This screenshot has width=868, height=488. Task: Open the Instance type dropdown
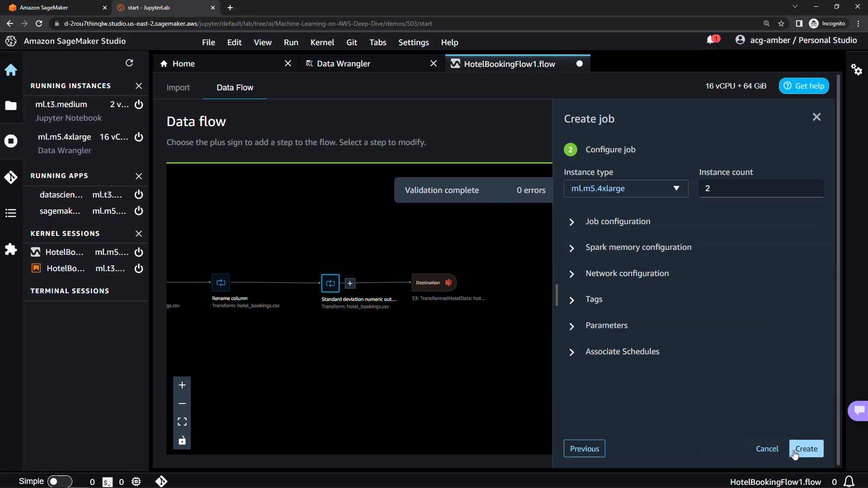pyautogui.click(x=626, y=188)
